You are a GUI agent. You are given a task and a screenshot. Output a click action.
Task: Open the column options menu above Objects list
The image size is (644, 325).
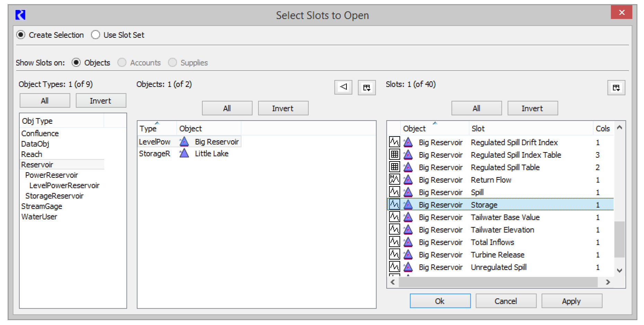click(x=367, y=88)
